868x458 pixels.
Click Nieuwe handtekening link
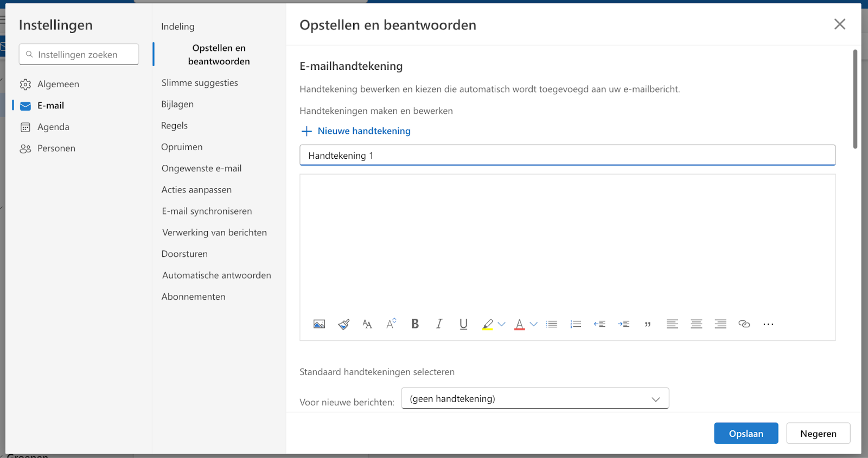click(364, 131)
